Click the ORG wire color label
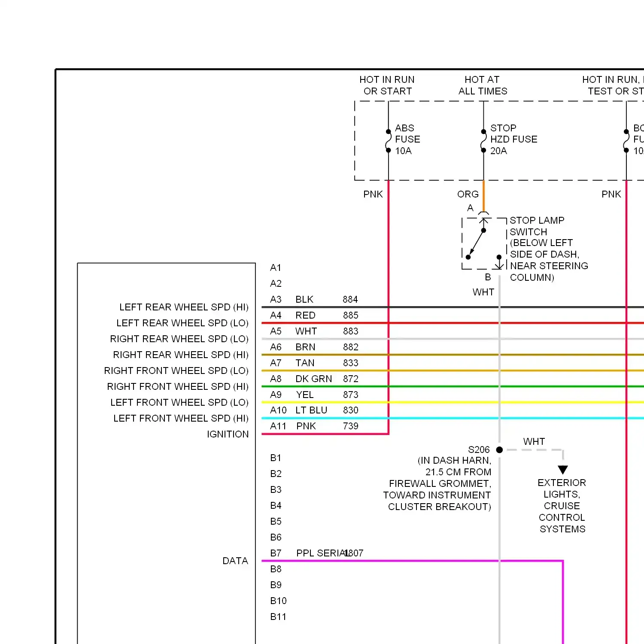This screenshot has height=644, width=644. (468, 194)
